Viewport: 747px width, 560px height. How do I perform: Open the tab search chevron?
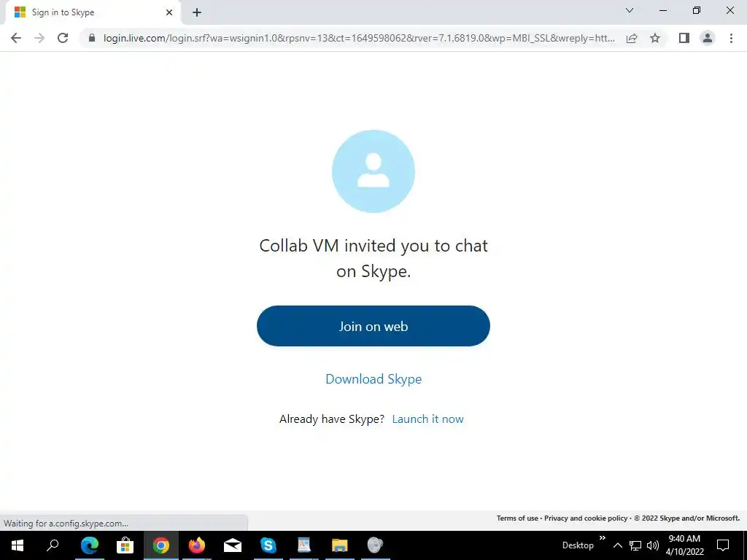click(x=630, y=10)
